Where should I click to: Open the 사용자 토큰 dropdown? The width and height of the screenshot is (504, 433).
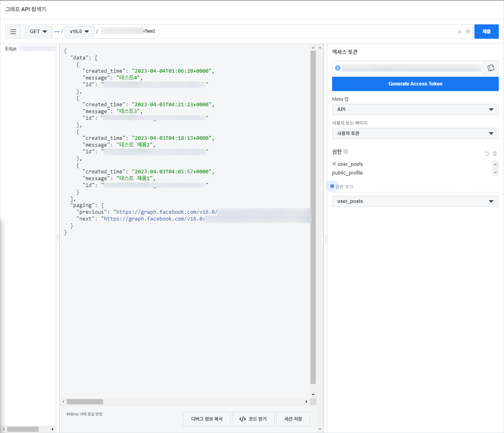point(415,133)
